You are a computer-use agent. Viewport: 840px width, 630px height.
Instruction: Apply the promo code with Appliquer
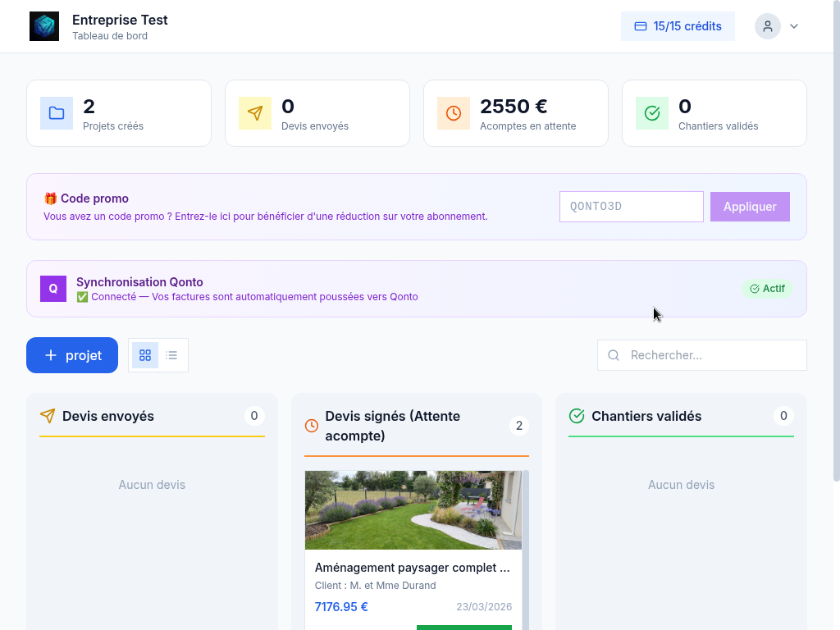pyautogui.click(x=750, y=207)
